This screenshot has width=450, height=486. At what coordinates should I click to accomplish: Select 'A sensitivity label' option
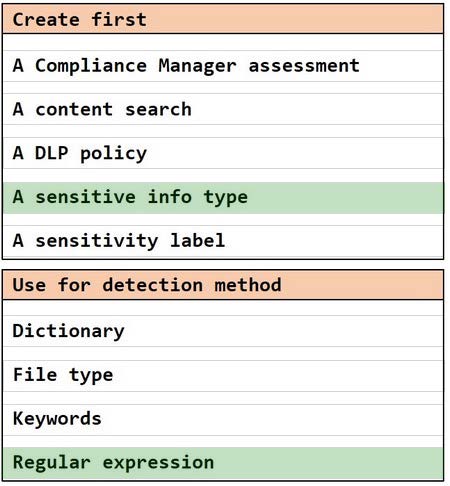[223, 241]
